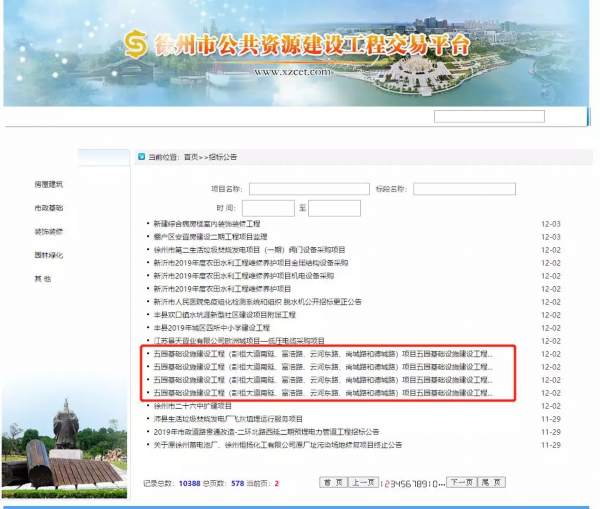This screenshot has height=509, width=600.
Task: Open 徐州市二十六中扩建项目 link
Action: click(x=192, y=406)
